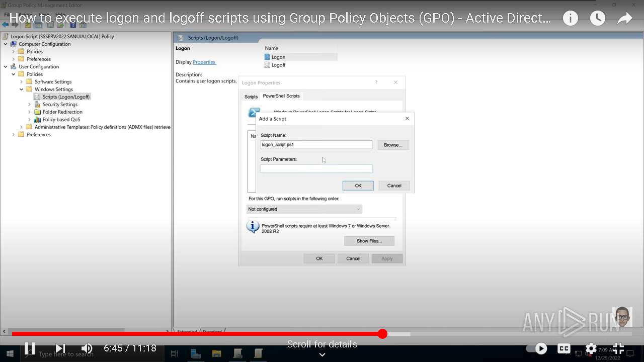This screenshot has width=644, height=362.
Task: Open the script order 'Not configured' dropdown
Action: [304, 209]
